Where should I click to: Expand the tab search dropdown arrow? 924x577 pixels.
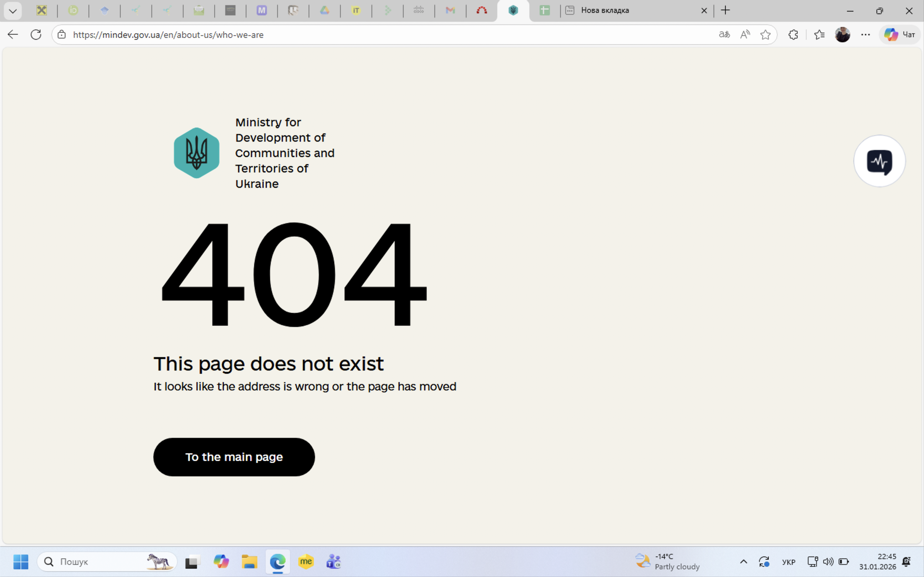[x=13, y=11]
